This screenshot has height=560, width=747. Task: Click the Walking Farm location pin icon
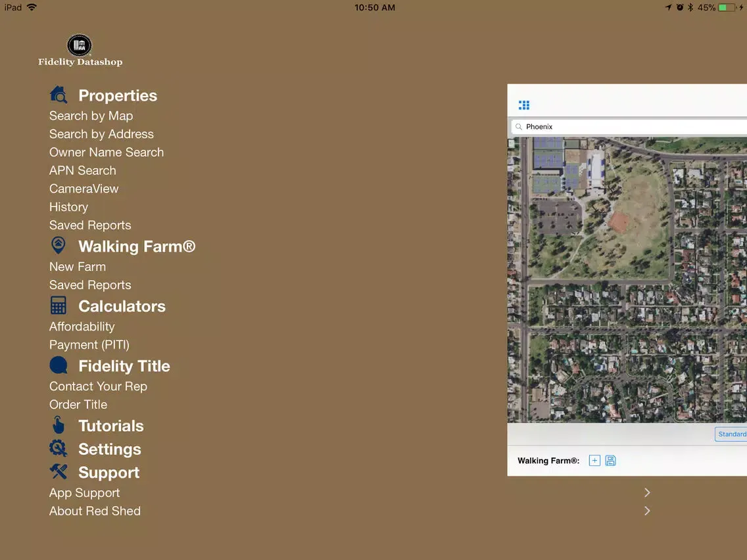click(x=58, y=245)
